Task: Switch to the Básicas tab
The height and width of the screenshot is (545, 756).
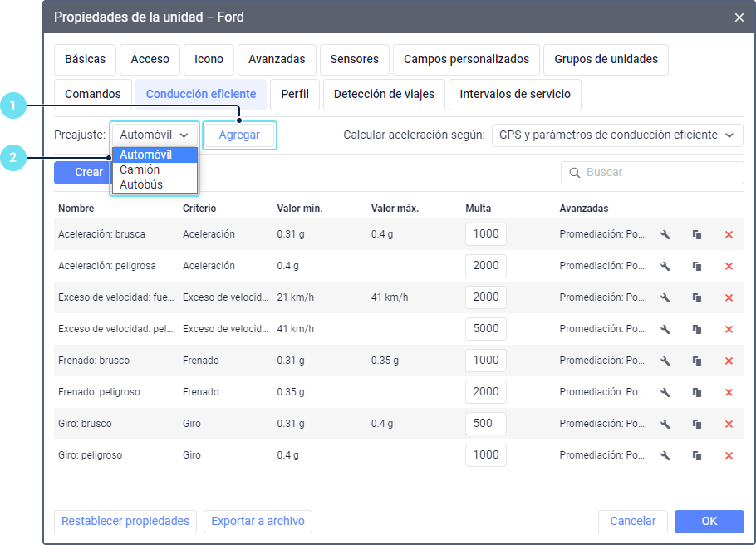Action: click(x=85, y=59)
